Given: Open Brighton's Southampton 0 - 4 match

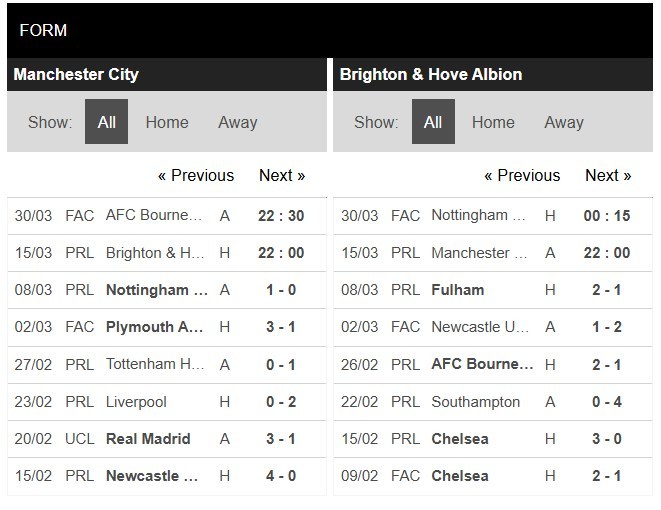Looking at the screenshot, I should [x=493, y=402].
